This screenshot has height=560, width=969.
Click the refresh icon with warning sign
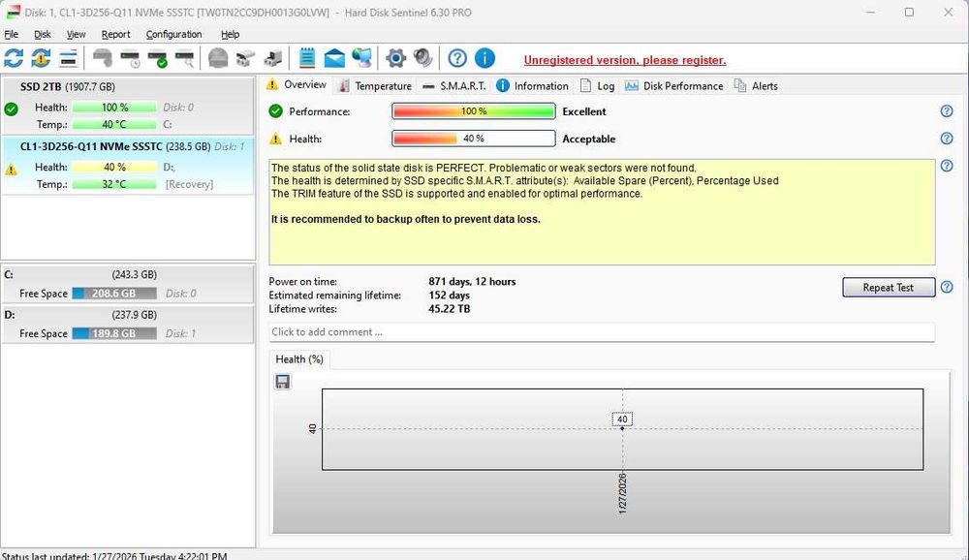41,58
